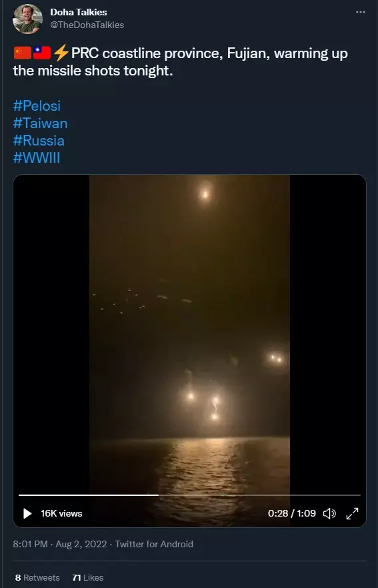Follow the #Russia hashtag link
Screen dimensions: 378x588
click(x=39, y=141)
